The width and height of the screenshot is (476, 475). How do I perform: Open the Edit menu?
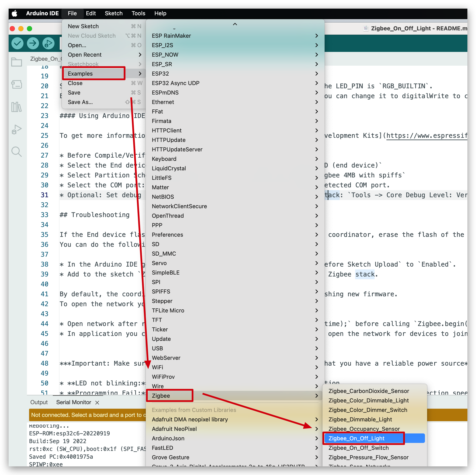point(91,13)
